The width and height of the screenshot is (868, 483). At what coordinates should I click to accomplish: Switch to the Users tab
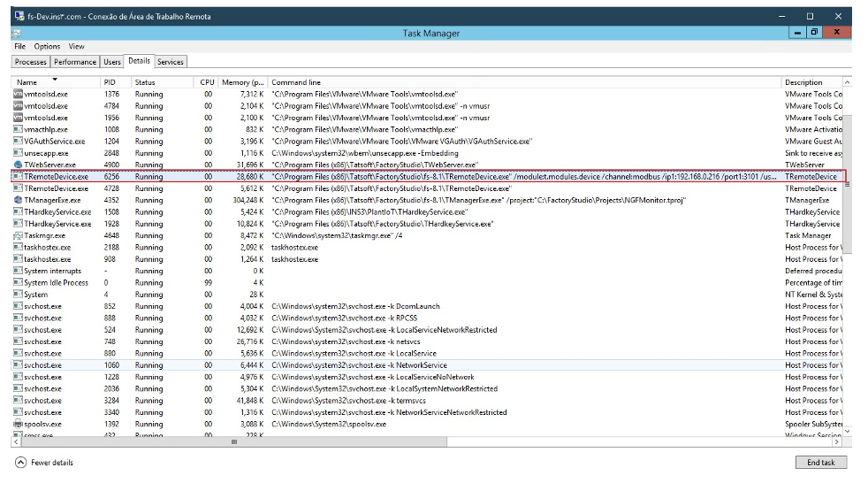click(x=112, y=62)
